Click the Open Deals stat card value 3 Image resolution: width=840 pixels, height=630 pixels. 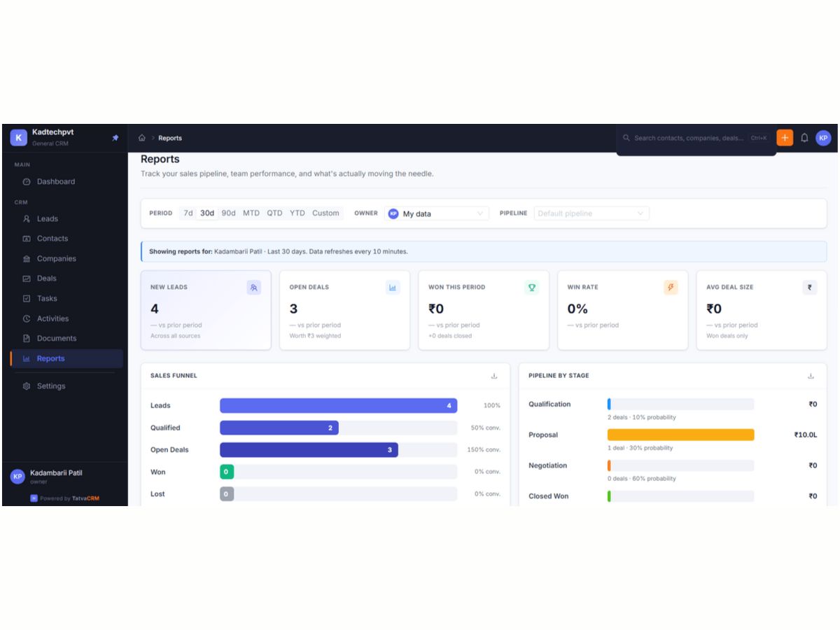tap(293, 309)
